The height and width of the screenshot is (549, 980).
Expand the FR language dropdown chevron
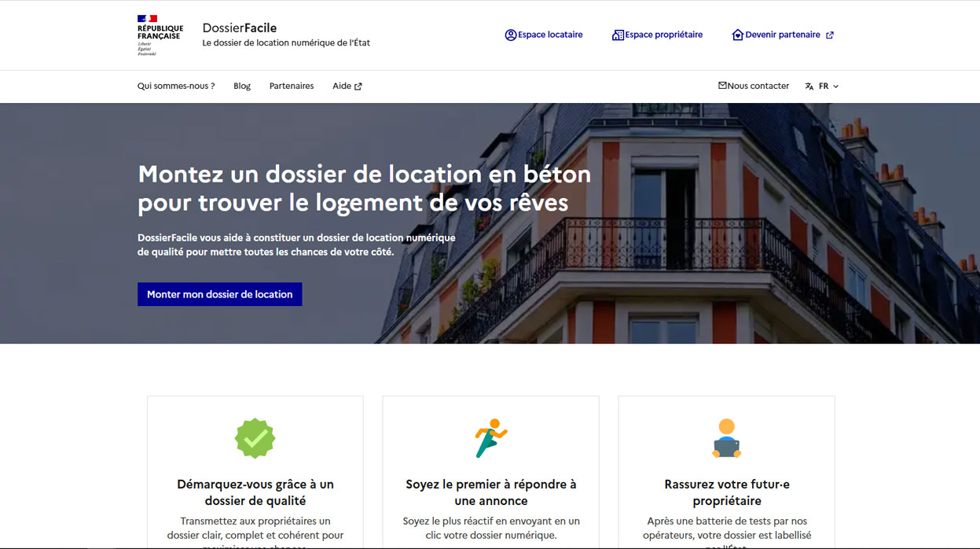[x=835, y=87]
